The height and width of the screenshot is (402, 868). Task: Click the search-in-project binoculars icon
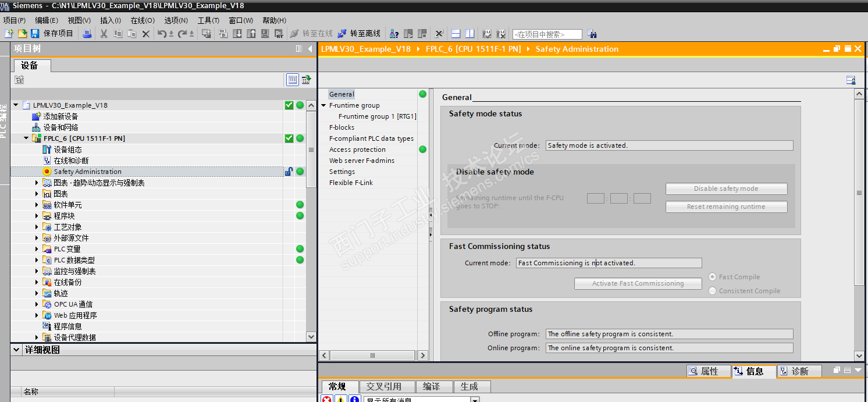pyautogui.click(x=592, y=34)
